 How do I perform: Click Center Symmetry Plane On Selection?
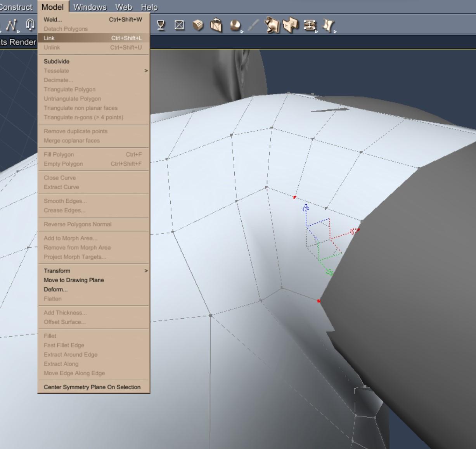92,387
